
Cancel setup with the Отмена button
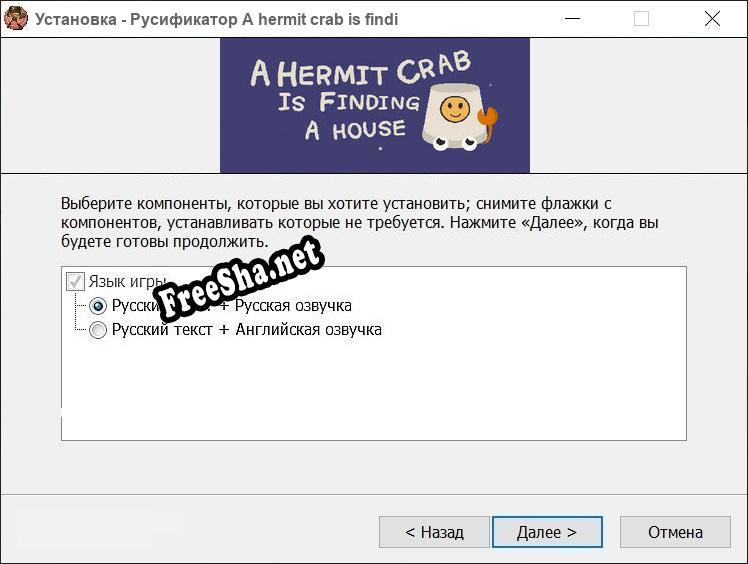coord(675,532)
